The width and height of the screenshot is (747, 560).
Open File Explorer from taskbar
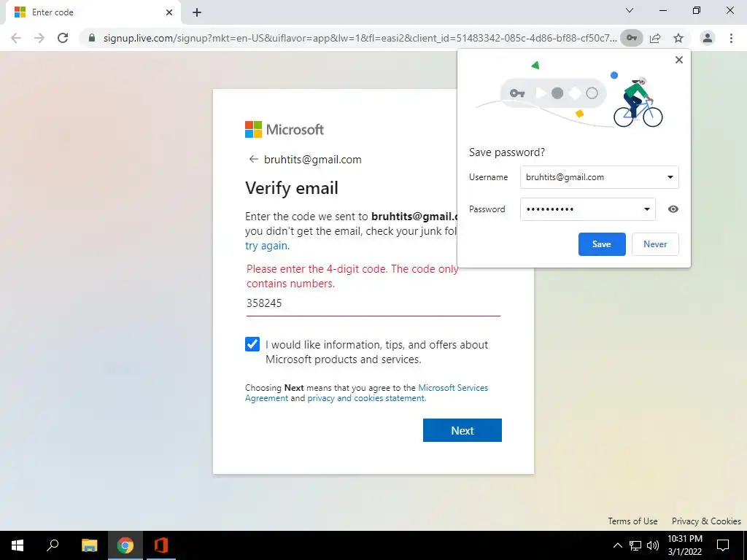point(89,545)
